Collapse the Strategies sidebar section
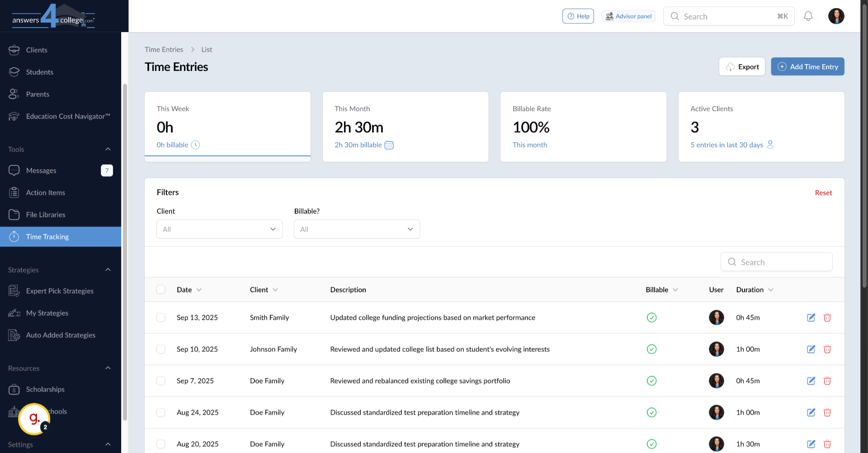The image size is (868, 453). (108, 269)
